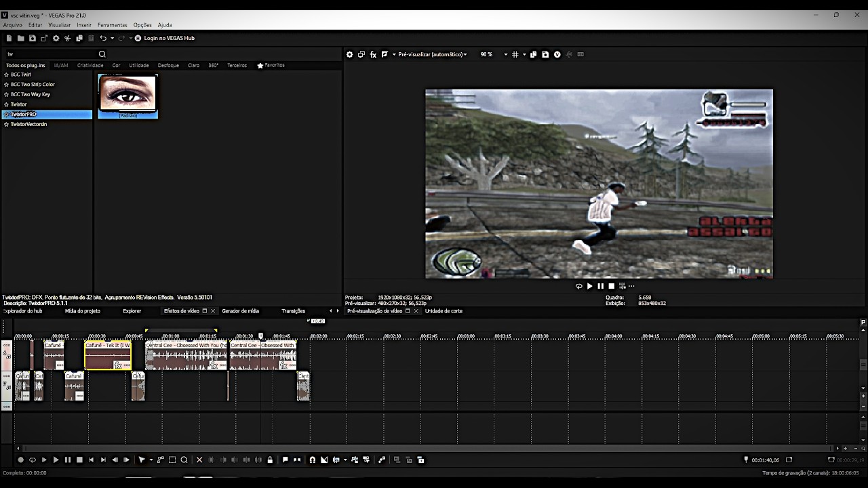Image resolution: width=868 pixels, height=488 pixels.
Task: Open a project with the folder icon
Action: click(21, 39)
